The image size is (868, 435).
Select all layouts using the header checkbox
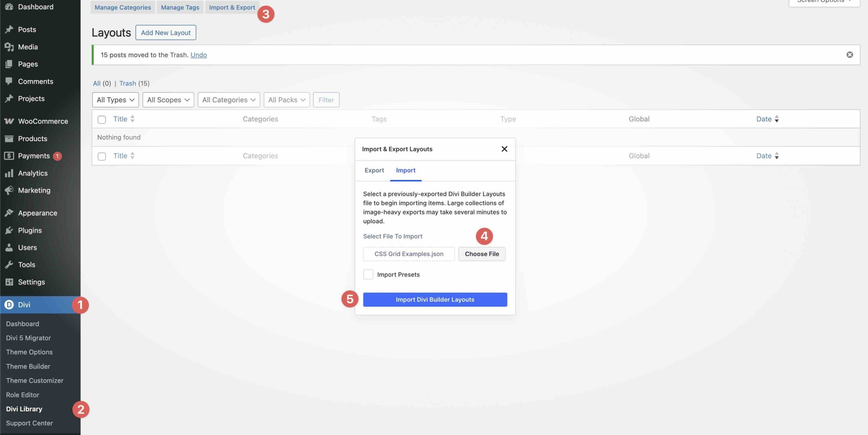pos(101,119)
